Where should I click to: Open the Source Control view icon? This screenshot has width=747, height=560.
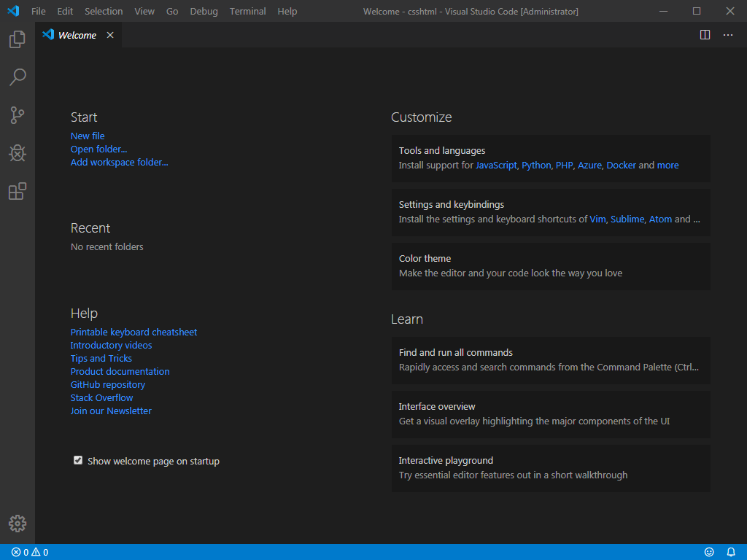[18, 115]
